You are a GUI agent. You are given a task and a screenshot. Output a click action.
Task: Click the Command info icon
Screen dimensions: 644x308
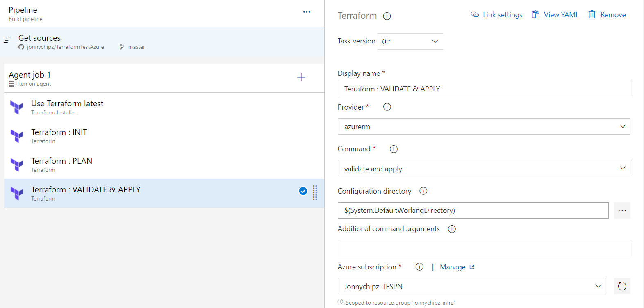click(394, 149)
